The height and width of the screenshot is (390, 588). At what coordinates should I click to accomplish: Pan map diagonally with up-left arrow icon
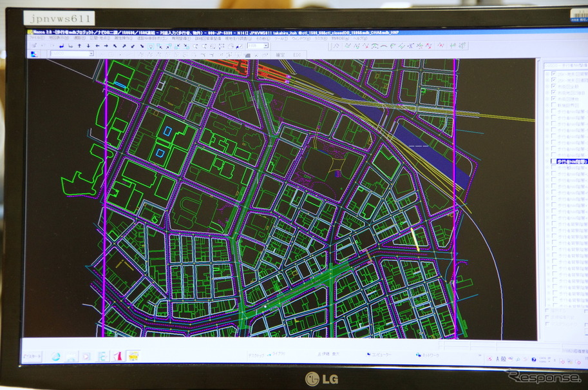tap(115, 46)
